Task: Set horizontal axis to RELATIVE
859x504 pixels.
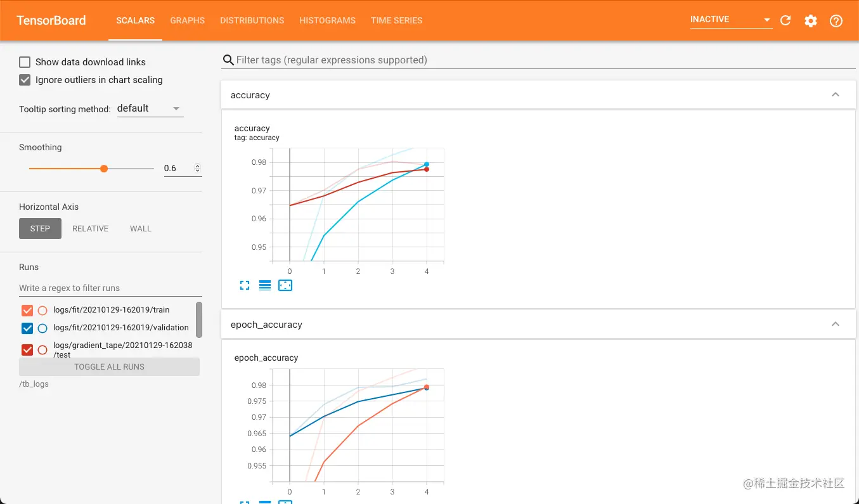Action: [90, 228]
